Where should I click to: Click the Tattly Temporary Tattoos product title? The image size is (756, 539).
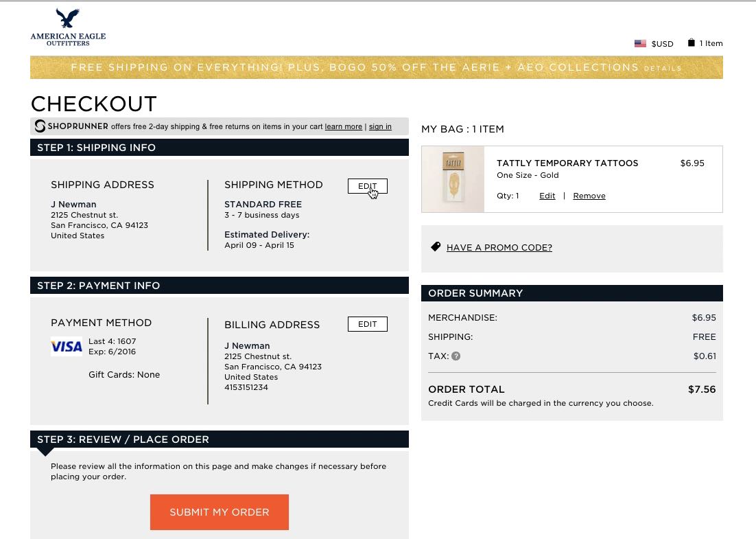coord(567,163)
